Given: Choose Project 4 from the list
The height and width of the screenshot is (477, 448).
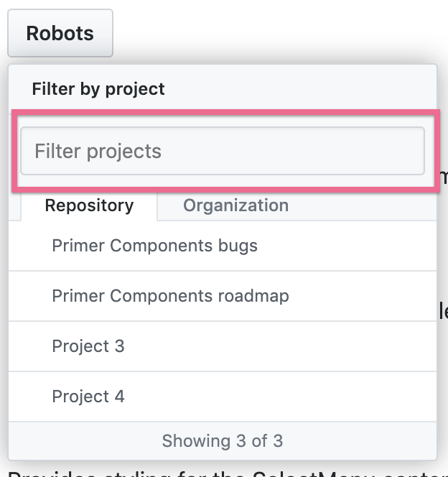Looking at the screenshot, I should [88, 397].
